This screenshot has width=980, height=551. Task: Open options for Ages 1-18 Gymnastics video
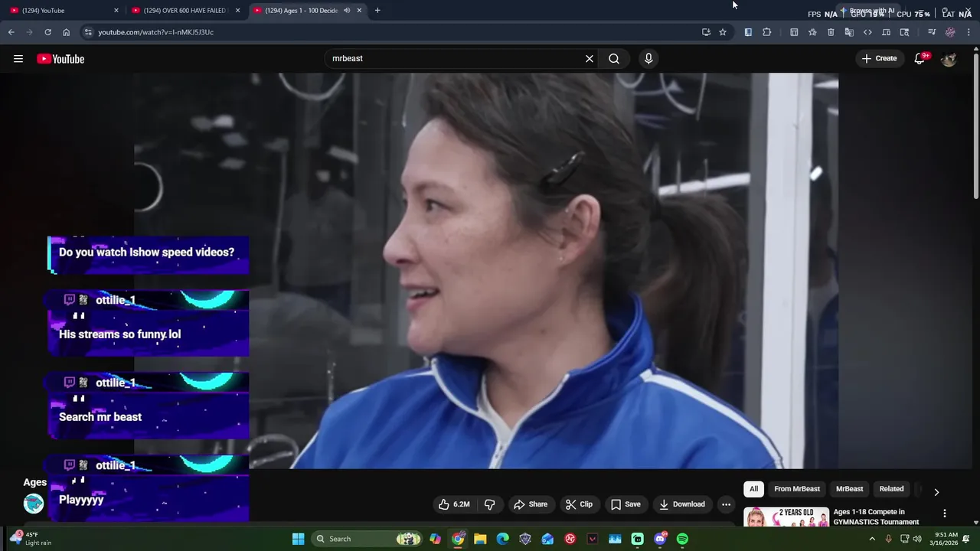tap(944, 514)
